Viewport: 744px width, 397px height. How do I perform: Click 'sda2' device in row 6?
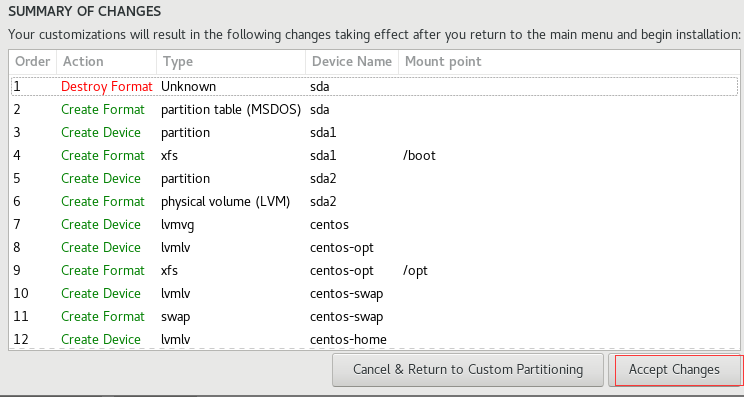(x=323, y=202)
